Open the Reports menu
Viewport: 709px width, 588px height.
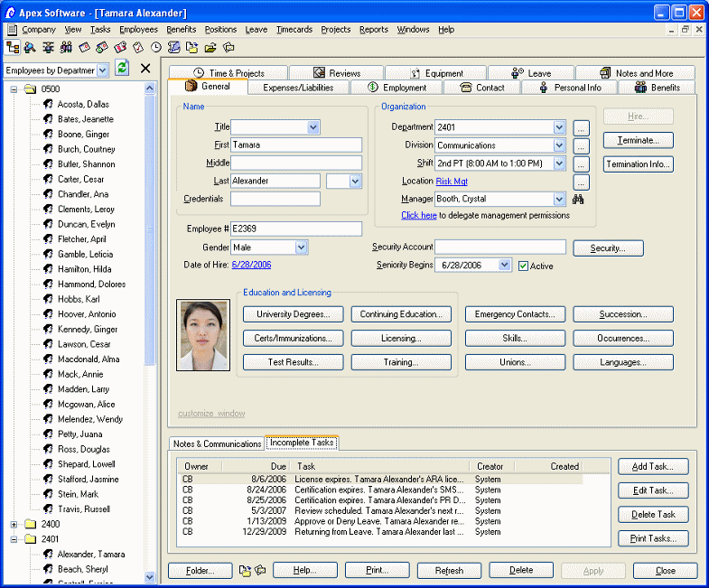coord(373,29)
